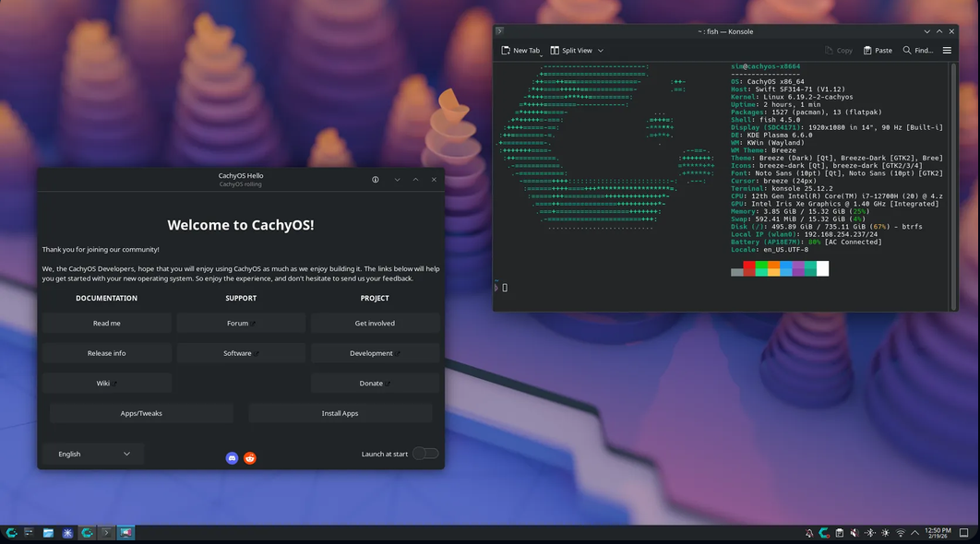Click the 'Terminal: konsole 25.12.2' line

coord(782,189)
